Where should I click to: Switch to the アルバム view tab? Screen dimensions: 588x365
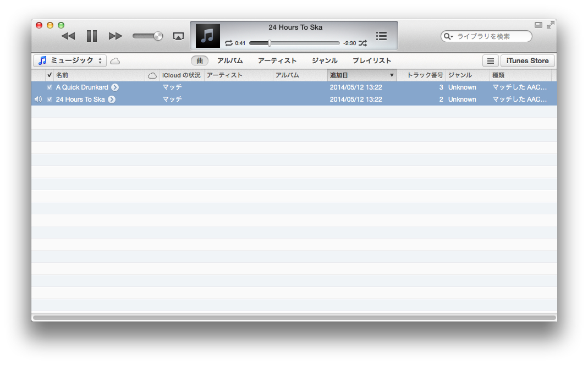pos(230,60)
